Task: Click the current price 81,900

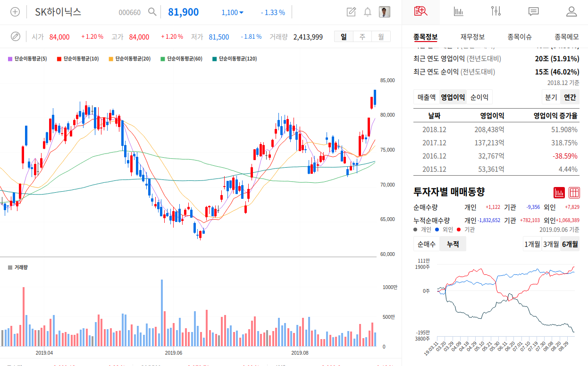Action: point(184,12)
